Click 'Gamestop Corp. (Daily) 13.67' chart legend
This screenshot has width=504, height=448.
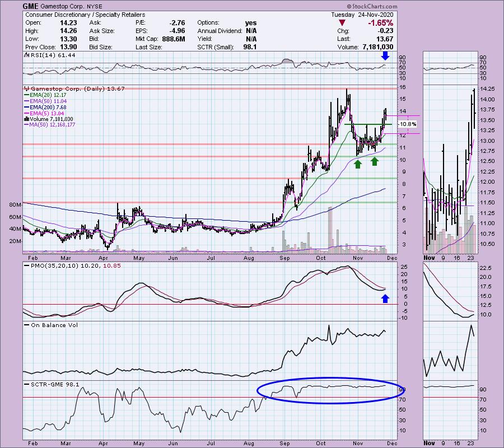pos(77,89)
